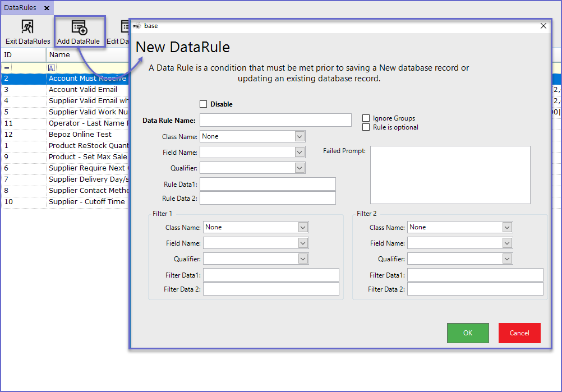Select the Bepoz Online Test row
The height and width of the screenshot is (392, 562).
point(80,135)
